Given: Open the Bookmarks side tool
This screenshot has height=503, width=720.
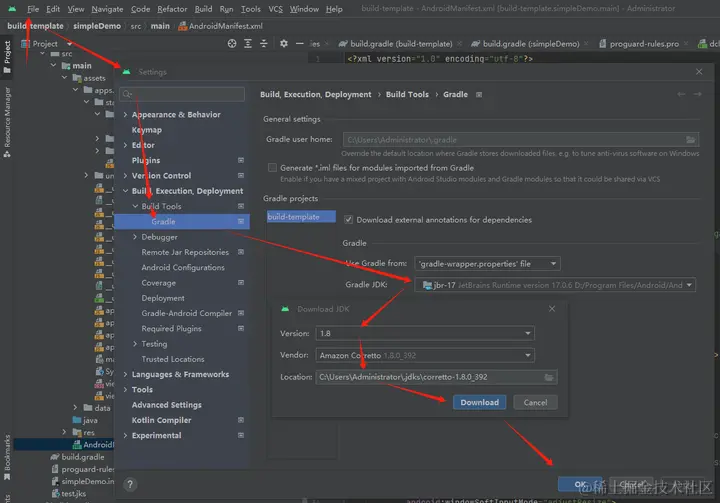Looking at the screenshot, I should click(x=7, y=458).
